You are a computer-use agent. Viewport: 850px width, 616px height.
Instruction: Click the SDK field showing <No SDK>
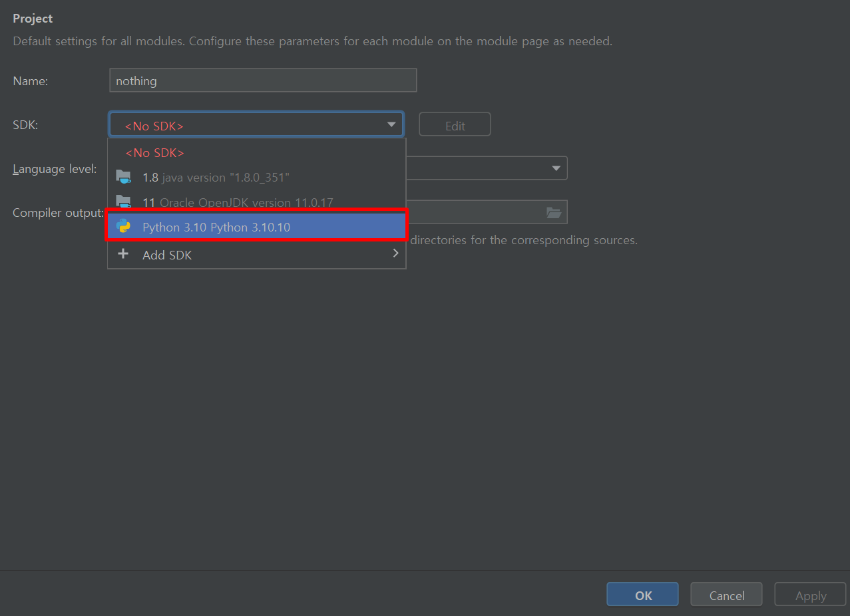tap(256, 125)
